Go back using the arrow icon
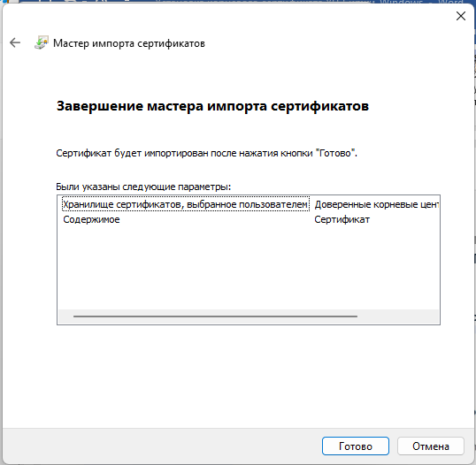The height and width of the screenshot is (465, 476). (x=15, y=42)
